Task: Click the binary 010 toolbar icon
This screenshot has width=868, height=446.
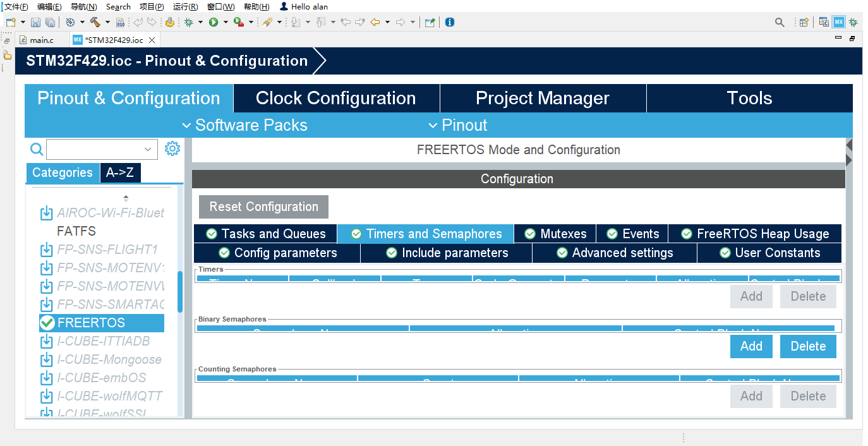Action: 121,22
